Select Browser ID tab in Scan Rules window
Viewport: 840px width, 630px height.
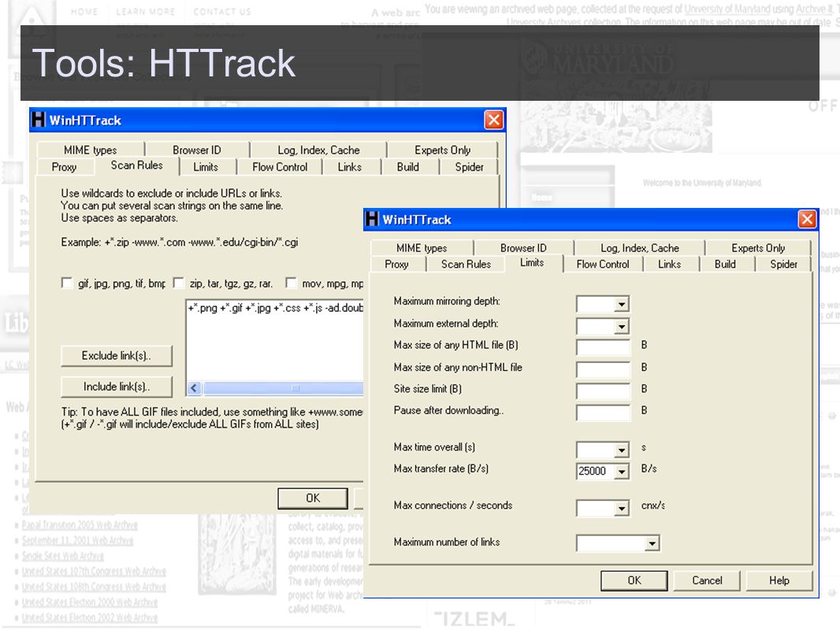197,150
